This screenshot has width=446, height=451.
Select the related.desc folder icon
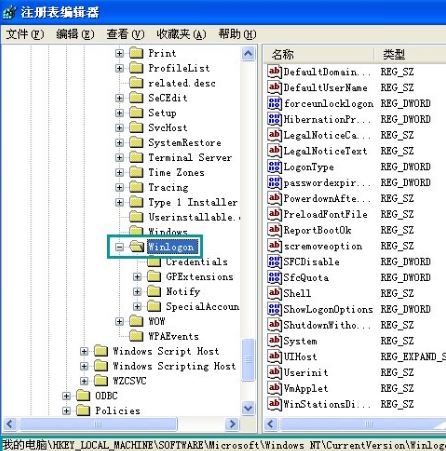point(136,83)
